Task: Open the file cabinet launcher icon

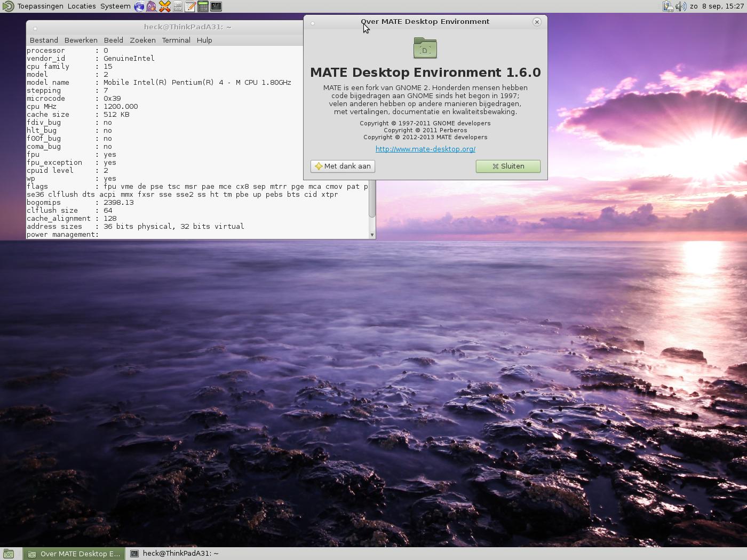Action: [178, 6]
